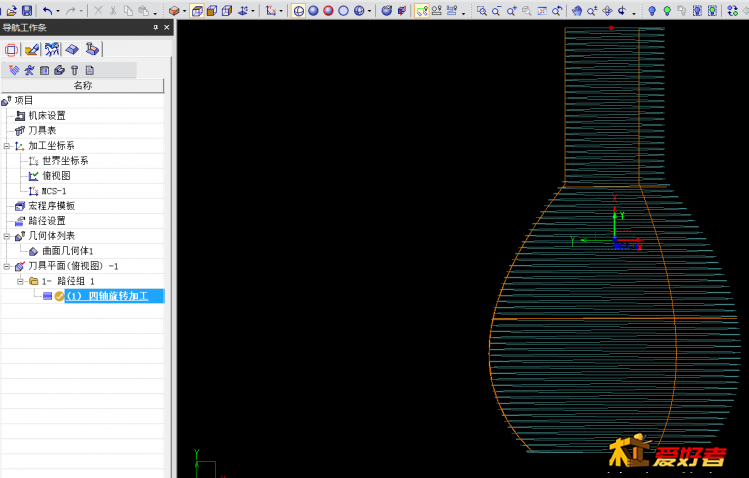Select 刀具表 in the tree
Screen dimensions: 749x478
(42, 130)
